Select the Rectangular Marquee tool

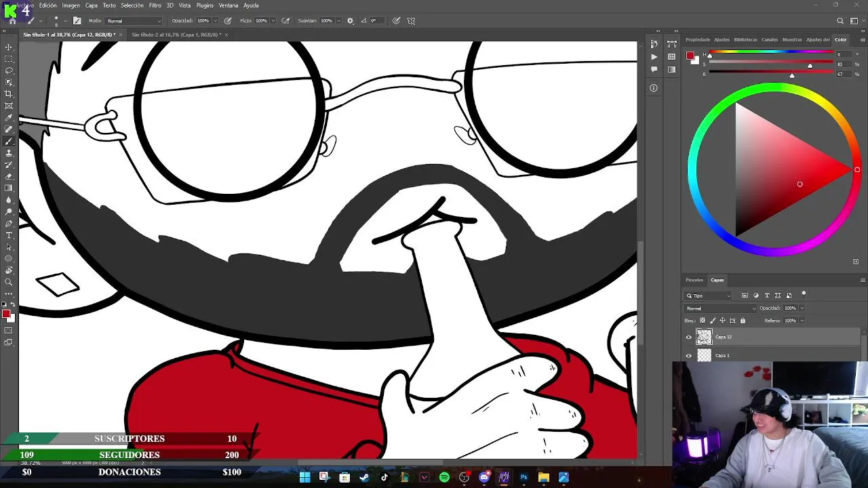(x=9, y=59)
